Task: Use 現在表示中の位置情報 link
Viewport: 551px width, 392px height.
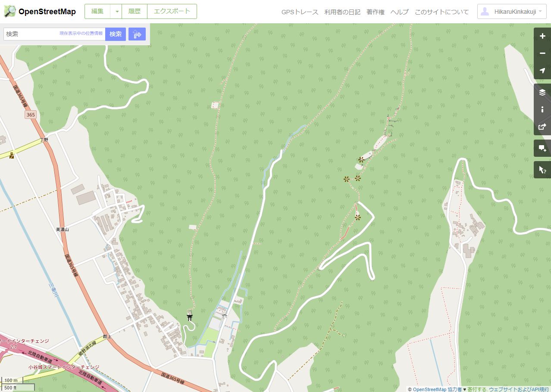Action: (81, 33)
